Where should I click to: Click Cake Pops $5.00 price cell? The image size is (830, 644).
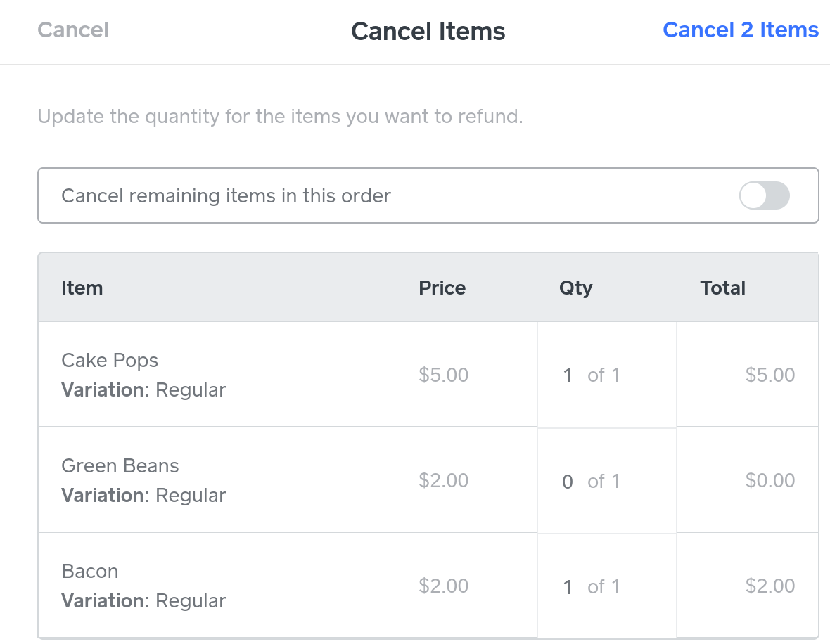point(443,375)
